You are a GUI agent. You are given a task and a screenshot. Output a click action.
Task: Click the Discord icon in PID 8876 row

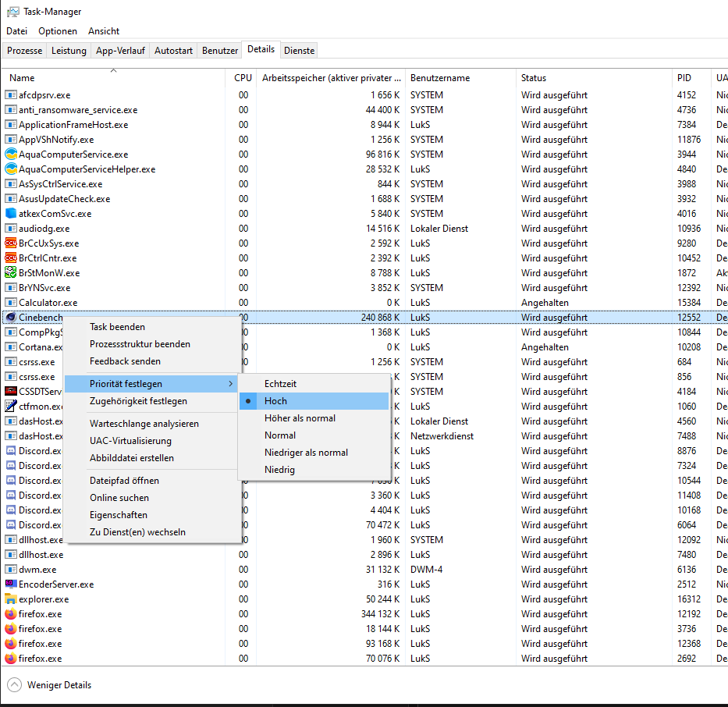pyautogui.click(x=11, y=451)
